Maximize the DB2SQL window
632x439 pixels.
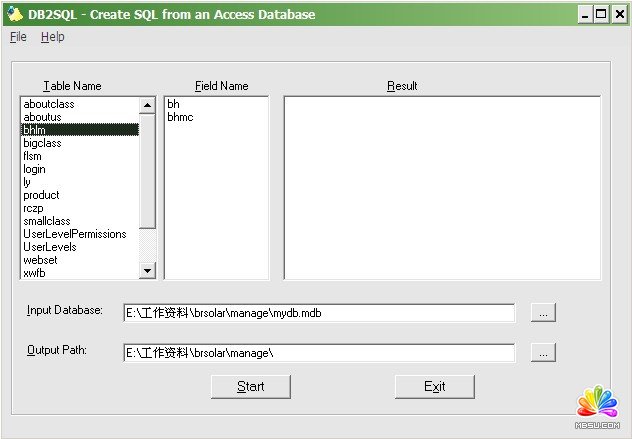coord(601,14)
